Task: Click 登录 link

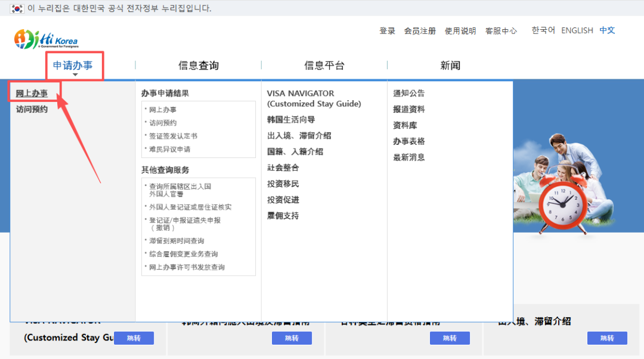Action: pos(387,31)
